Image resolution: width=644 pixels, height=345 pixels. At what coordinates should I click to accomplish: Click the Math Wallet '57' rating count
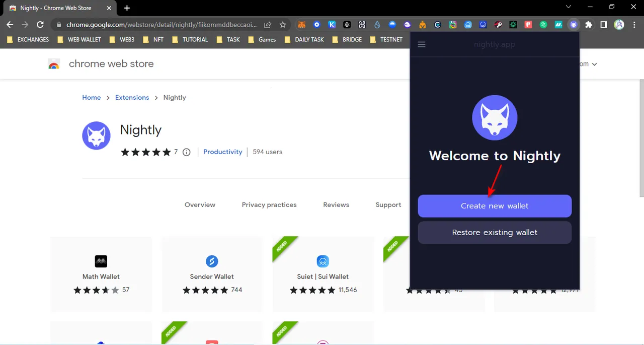coord(126,290)
